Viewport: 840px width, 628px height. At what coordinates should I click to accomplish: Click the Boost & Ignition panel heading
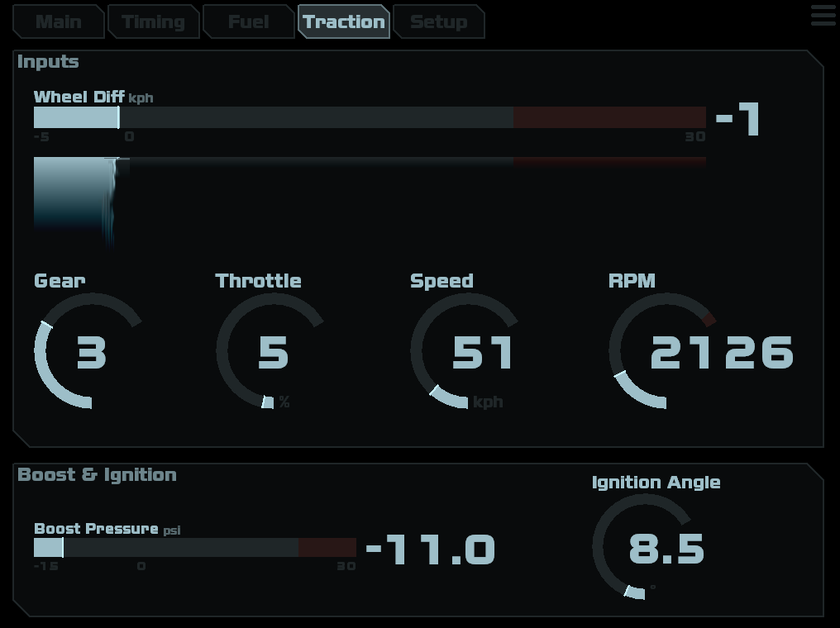point(97,475)
